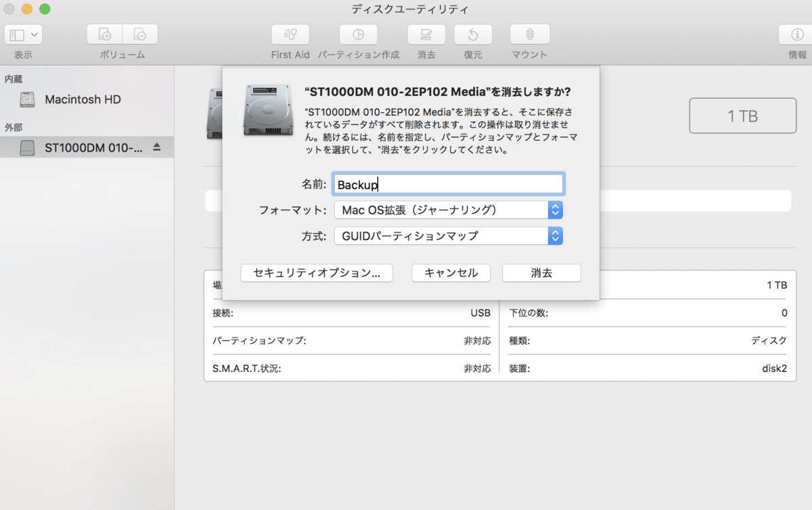Click the 内蔵 sidebar section header

[x=14, y=79]
